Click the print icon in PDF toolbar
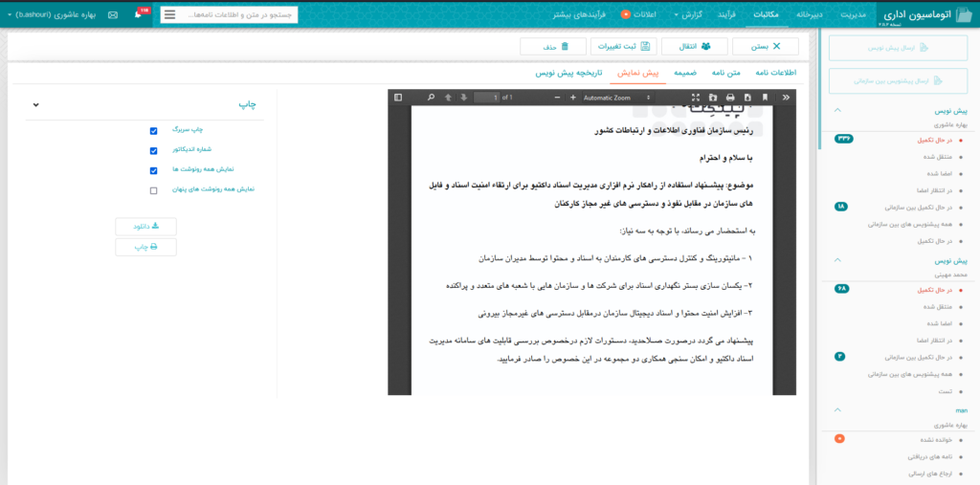 [730, 98]
